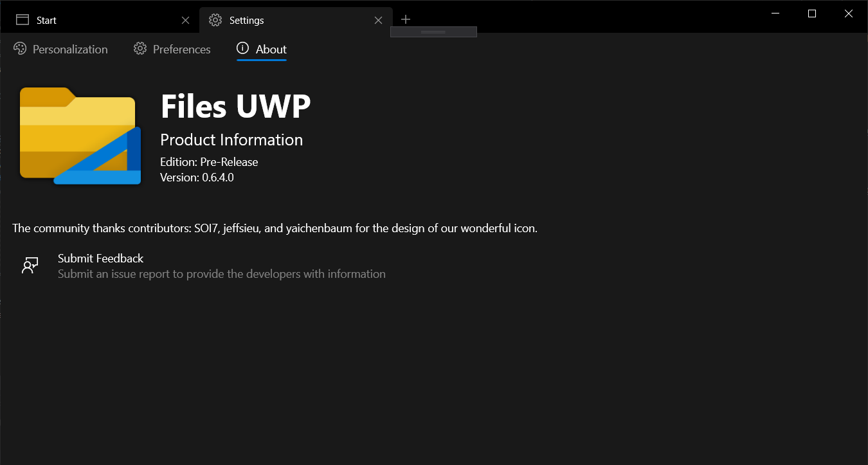The image size is (868, 465).
Task: Select the Settings tab
Action: pyautogui.click(x=296, y=20)
